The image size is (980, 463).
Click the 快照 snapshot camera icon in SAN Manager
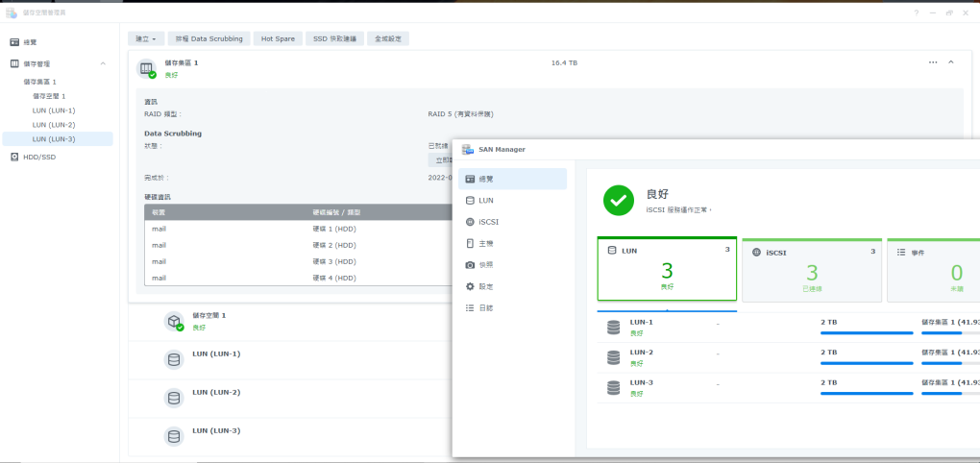click(470, 265)
